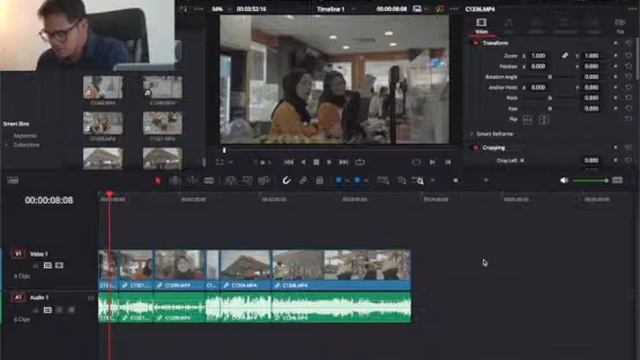Click Play forward in viewer
This screenshot has width=640, height=360.
tap(329, 162)
